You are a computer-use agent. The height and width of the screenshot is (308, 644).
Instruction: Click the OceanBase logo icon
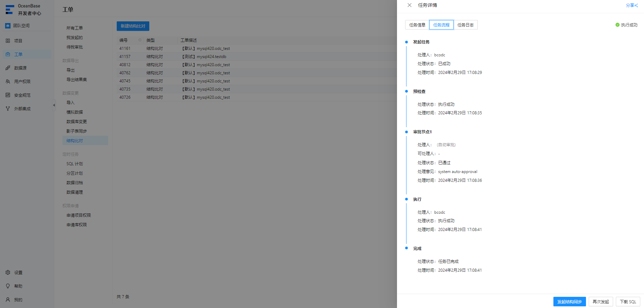point(10,9)
